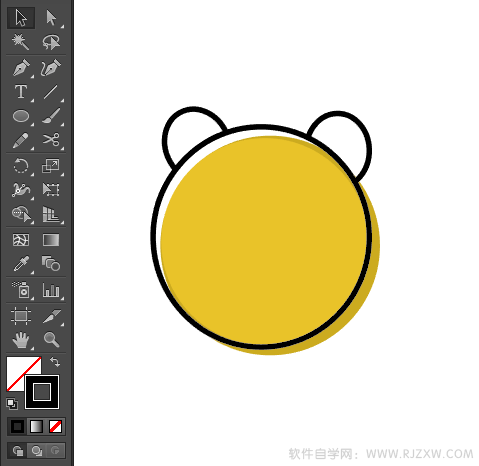Swap fill and stroke colors
Image resolution: width=479 pixels, height=466 pixels.
click(x=55, y=362)
